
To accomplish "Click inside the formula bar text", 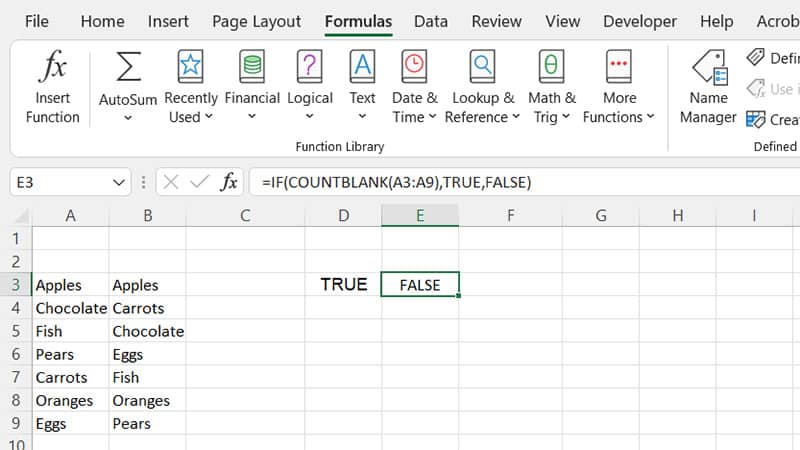I will pos(396,182).
